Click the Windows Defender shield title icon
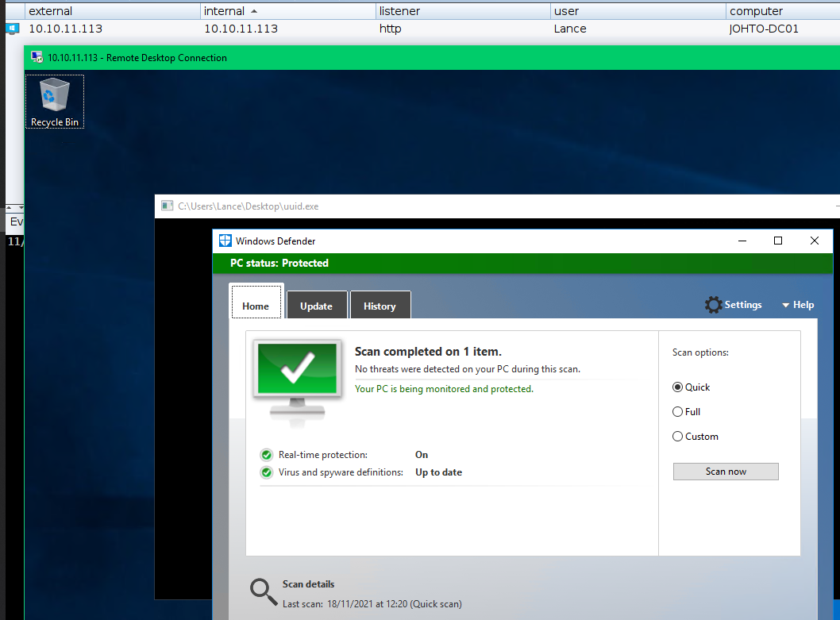Viewport: 840px width, 620px height. point(225,241)
